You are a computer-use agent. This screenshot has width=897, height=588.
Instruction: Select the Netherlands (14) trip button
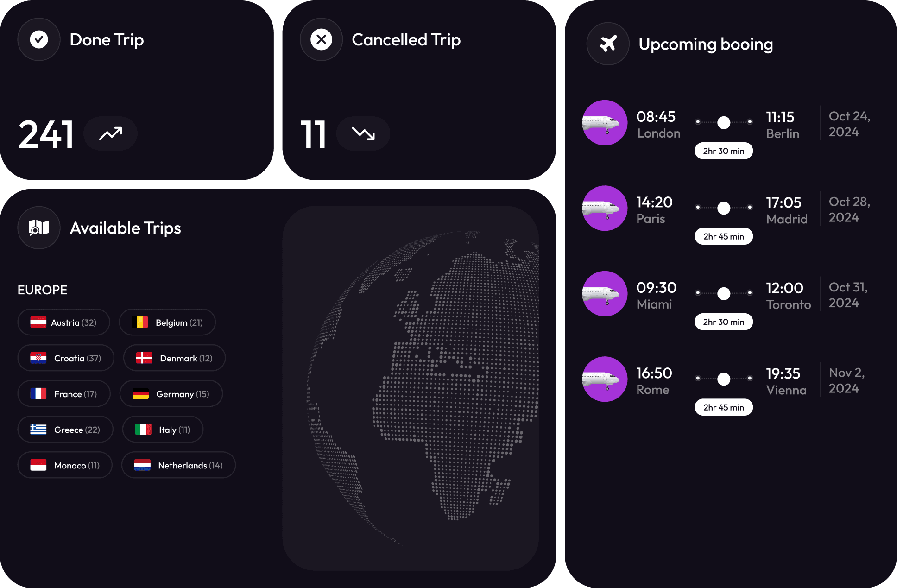(178, 465)
